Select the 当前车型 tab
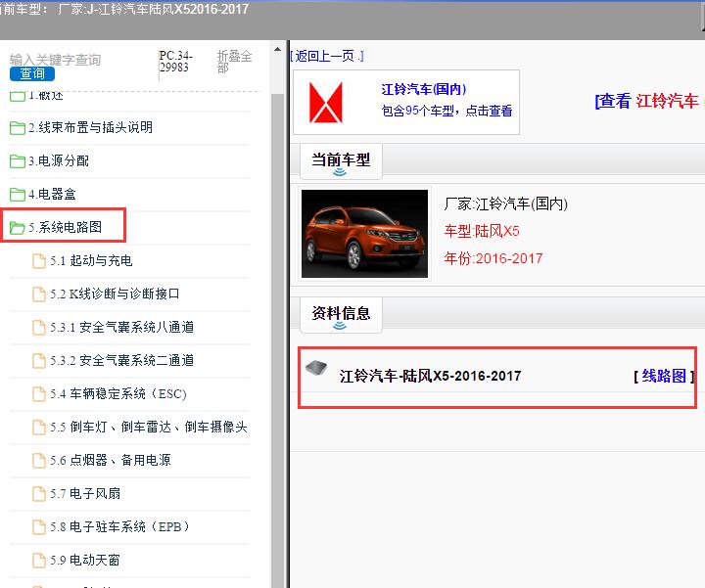The height and width of the screenshot is (588, 705). [x=342, y=160]
